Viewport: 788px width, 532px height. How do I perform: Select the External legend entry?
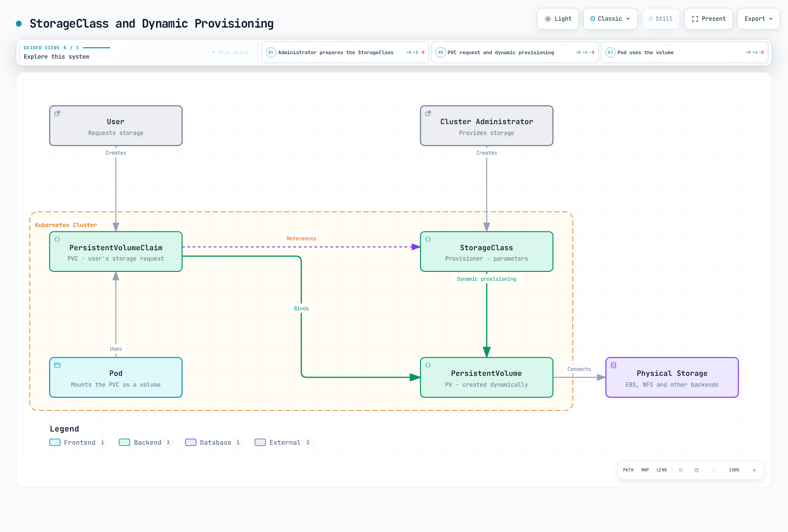(283, 442)
